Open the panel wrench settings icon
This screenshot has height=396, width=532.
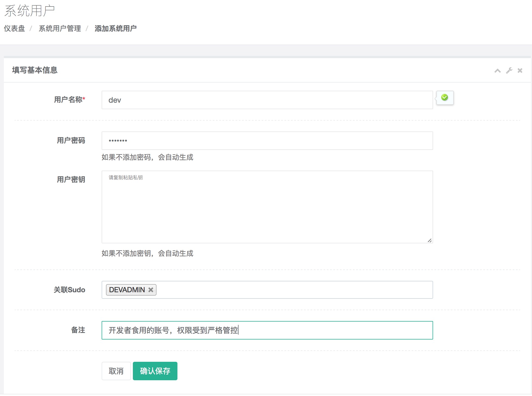[509, 71]
